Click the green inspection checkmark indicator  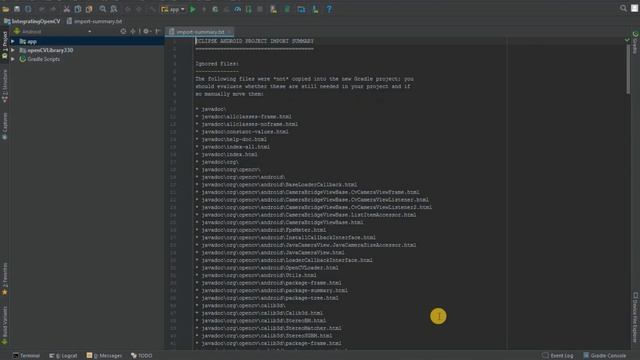(x=627, y=40)
